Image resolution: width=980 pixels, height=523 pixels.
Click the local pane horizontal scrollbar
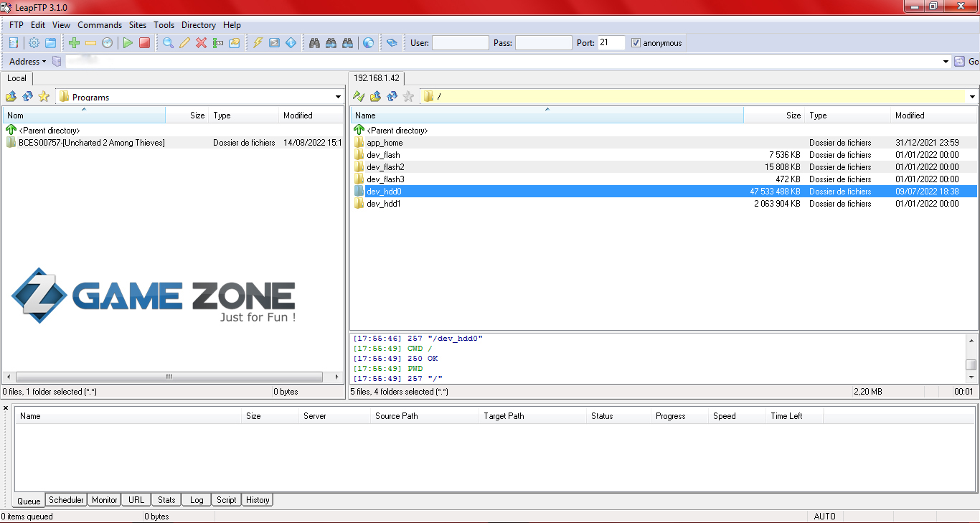click(169, 377)
